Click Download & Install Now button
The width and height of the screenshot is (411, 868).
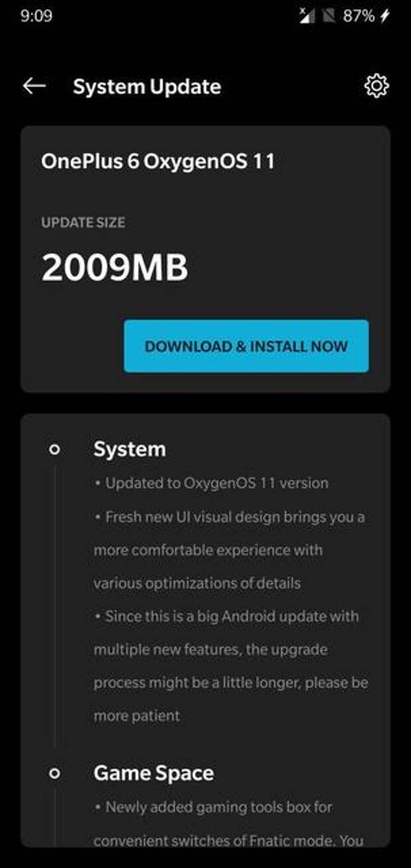246,346
